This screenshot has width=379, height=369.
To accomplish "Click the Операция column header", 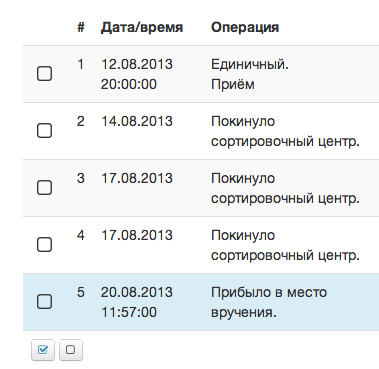I will [245, 27].
